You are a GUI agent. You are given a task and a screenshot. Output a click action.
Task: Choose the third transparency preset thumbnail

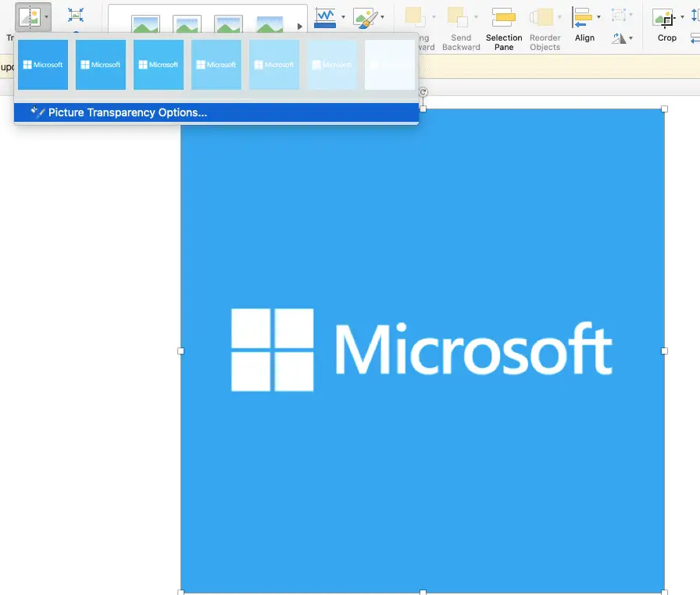click(159, 65)
